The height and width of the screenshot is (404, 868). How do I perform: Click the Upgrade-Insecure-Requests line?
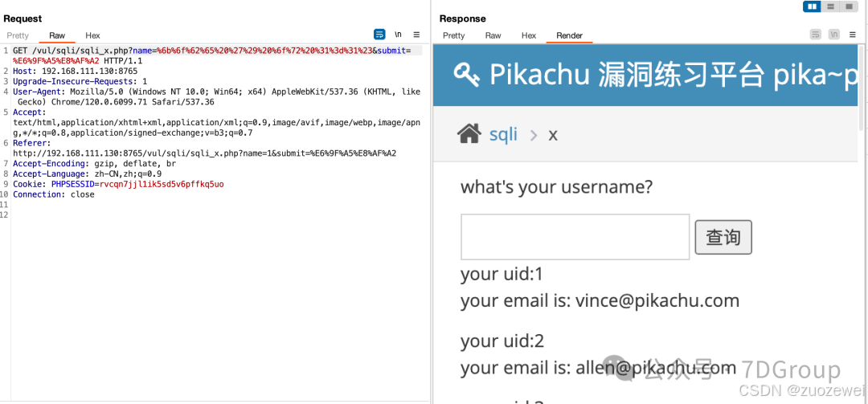[80, 81]
